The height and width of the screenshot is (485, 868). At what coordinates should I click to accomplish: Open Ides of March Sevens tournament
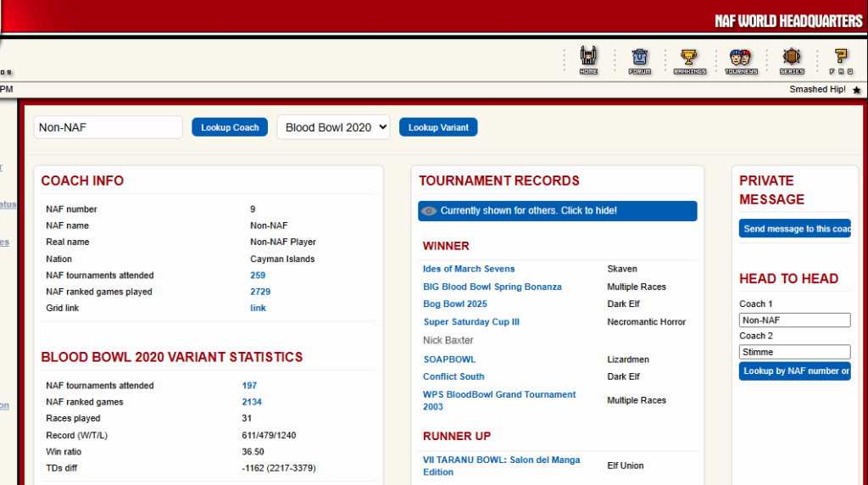469,269
